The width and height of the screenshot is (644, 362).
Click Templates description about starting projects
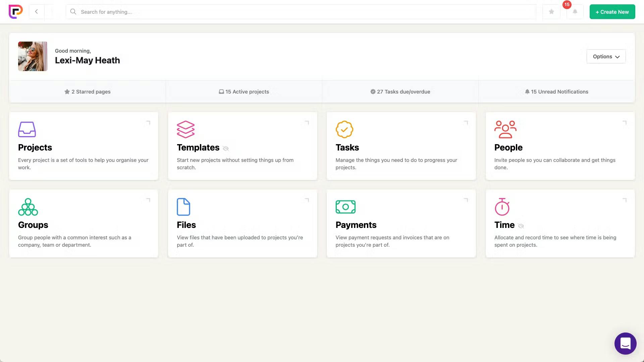click(235, 164)
